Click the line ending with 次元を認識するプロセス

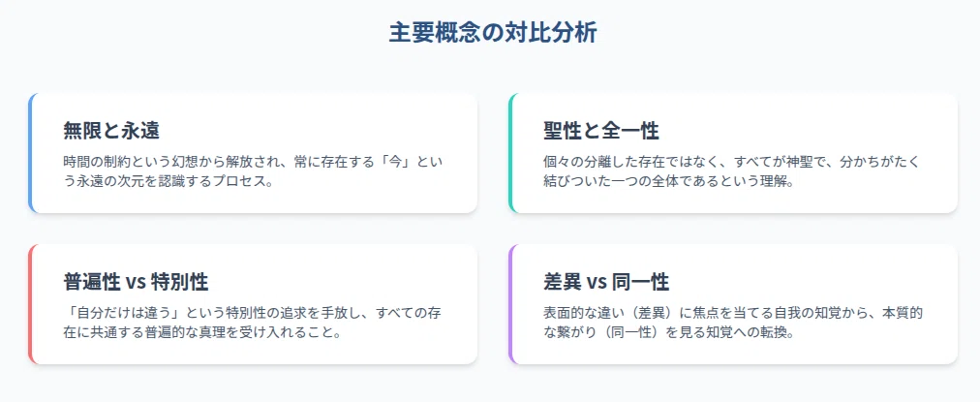click(x=168, y=181)
